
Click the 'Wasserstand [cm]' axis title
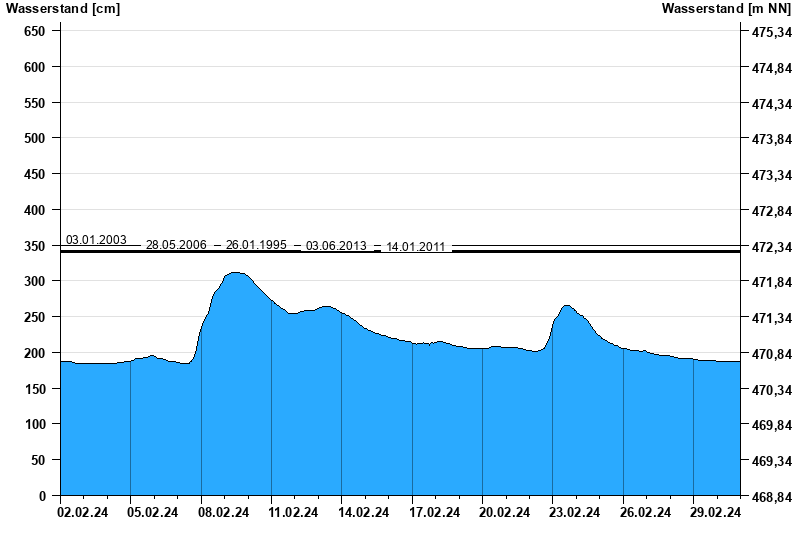pos(63,9)
